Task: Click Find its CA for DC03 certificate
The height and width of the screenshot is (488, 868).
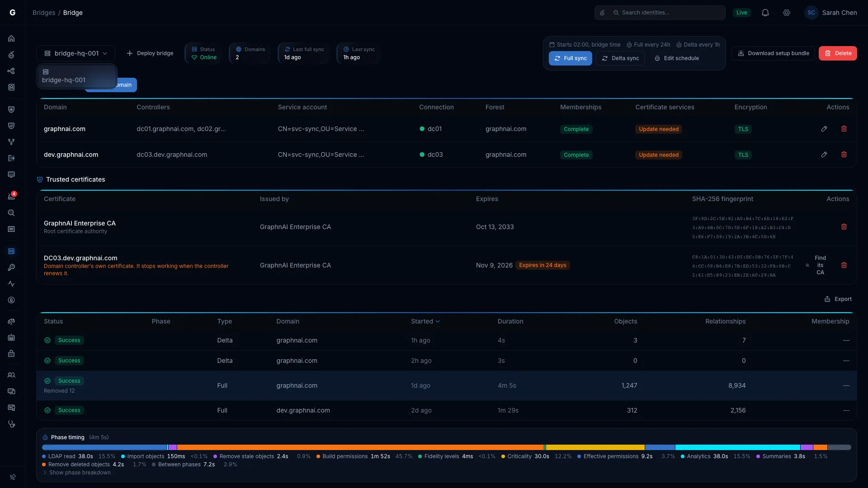Action: click(816, 265)
